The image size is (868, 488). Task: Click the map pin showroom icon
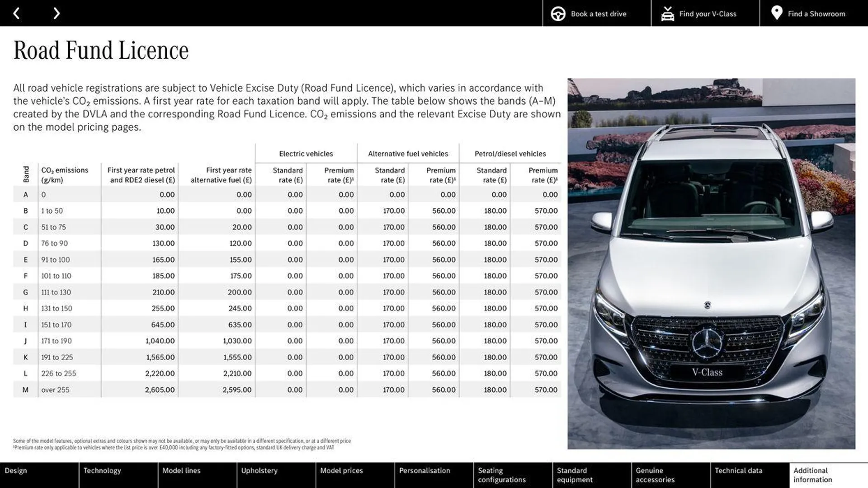tap(776, 13)
